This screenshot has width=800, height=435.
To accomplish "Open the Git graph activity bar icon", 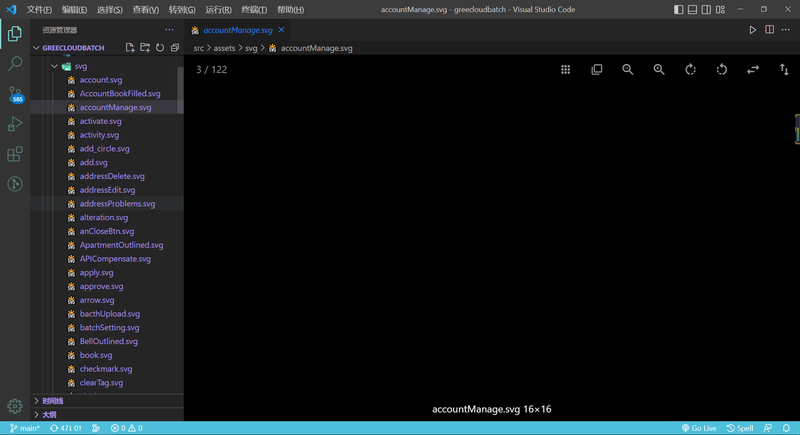I will coord(15,184).
